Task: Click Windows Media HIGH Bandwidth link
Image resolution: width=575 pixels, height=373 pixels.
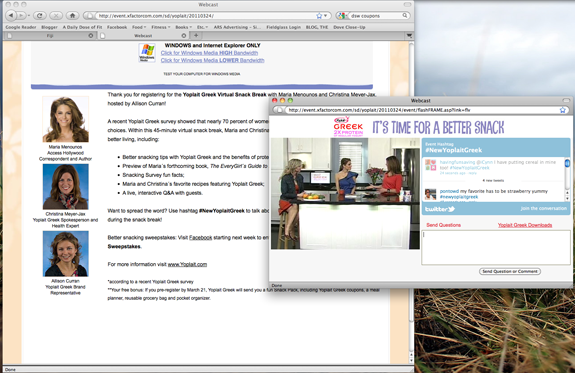Action: click(x=209, y=53)
